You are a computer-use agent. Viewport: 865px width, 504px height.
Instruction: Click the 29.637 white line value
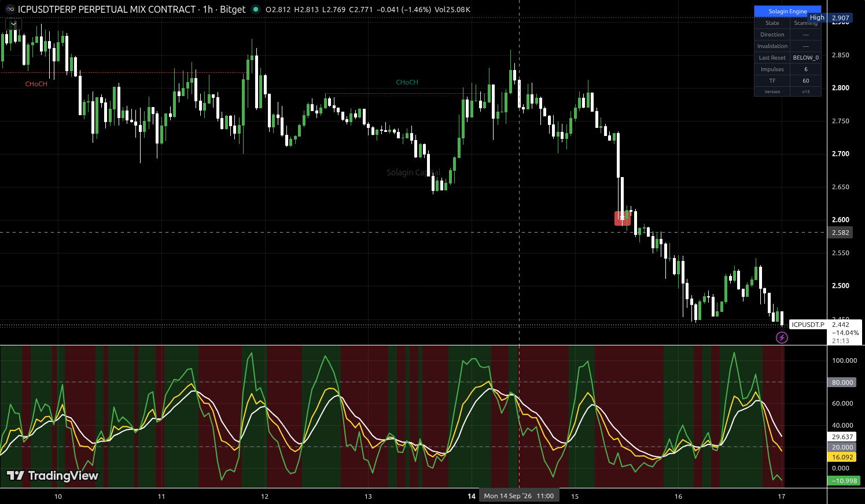[x=842, y=437]
